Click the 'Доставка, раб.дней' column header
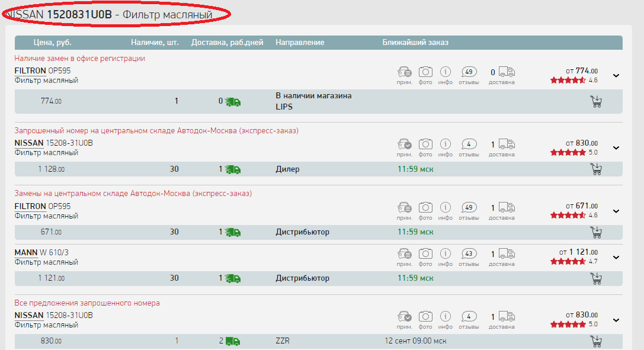644x350 pixels. (227, 42)
